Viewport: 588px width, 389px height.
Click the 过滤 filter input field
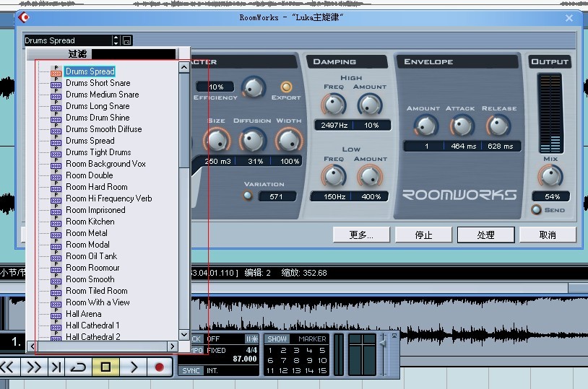pos(134,54)
